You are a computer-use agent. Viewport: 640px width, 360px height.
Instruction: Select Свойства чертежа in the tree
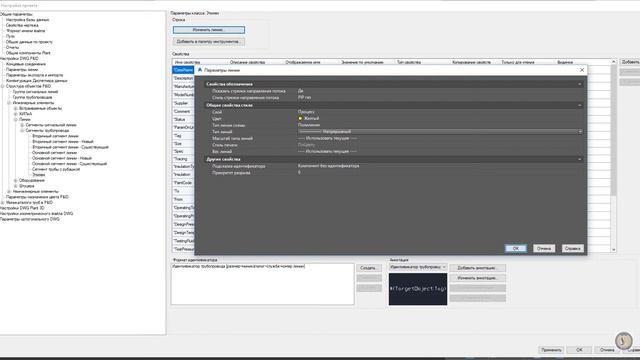22,25
